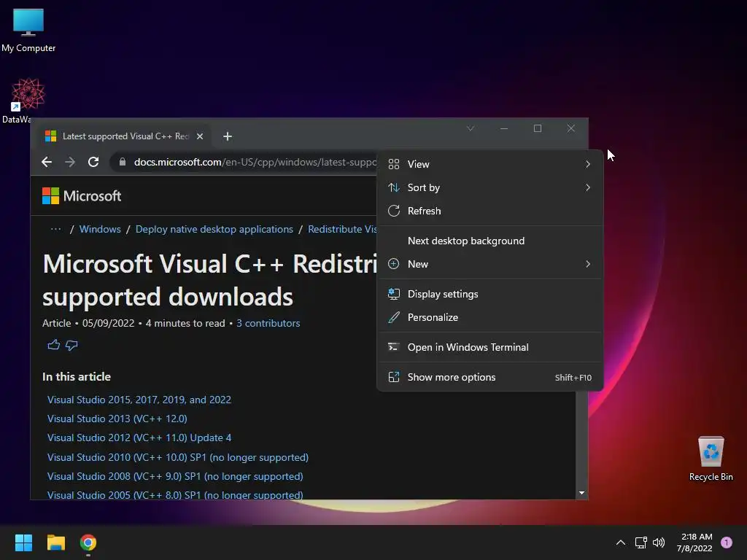The image size is (747, 560).
Task: Open the Windows breadcrumb link
Action: point(100,229)
